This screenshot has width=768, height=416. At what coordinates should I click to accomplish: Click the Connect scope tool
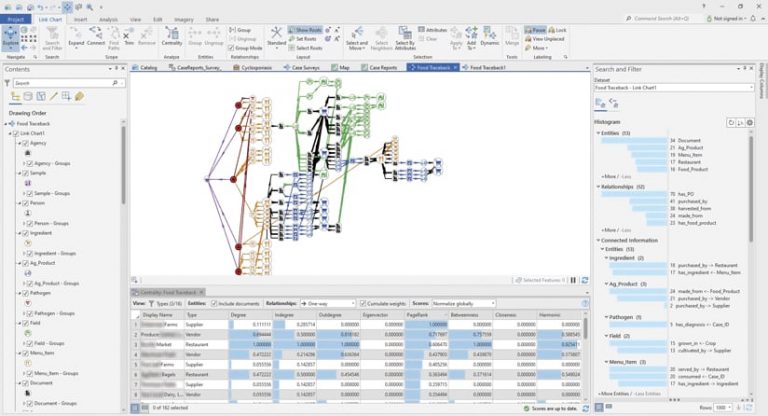point(96,38)
